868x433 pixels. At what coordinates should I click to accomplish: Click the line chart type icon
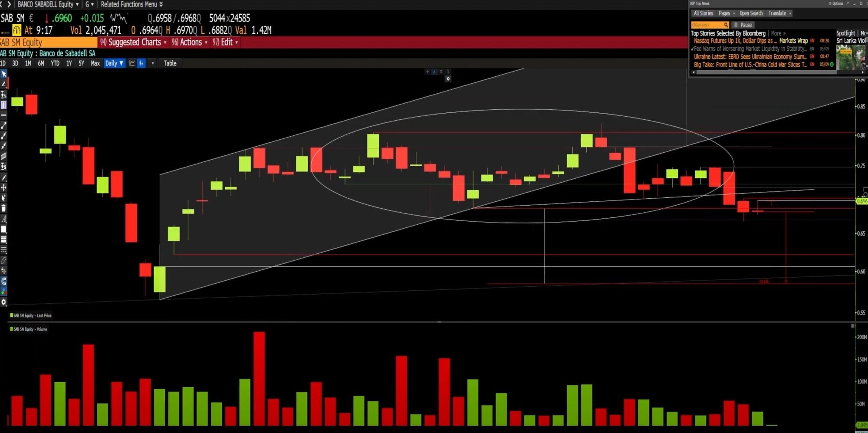[x=132, y=63]
